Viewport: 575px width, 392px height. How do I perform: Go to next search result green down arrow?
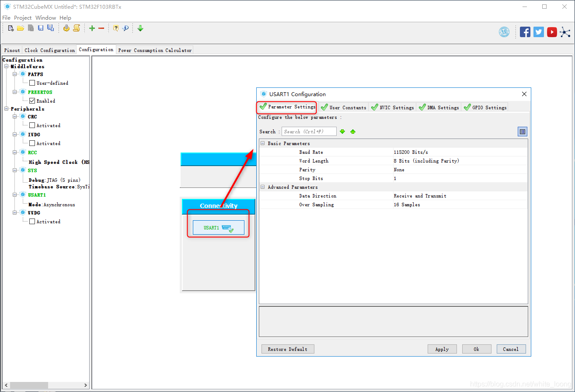pos(342,132)
